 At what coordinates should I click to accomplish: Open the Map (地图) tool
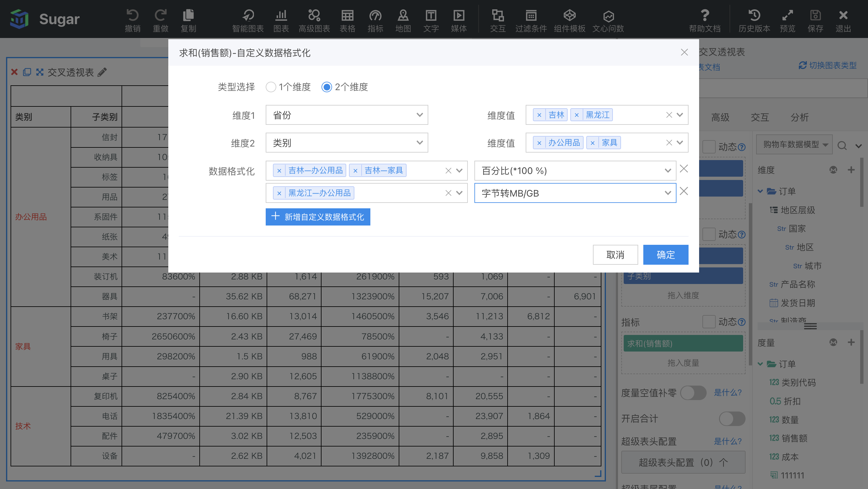click(x=403, y=20)
